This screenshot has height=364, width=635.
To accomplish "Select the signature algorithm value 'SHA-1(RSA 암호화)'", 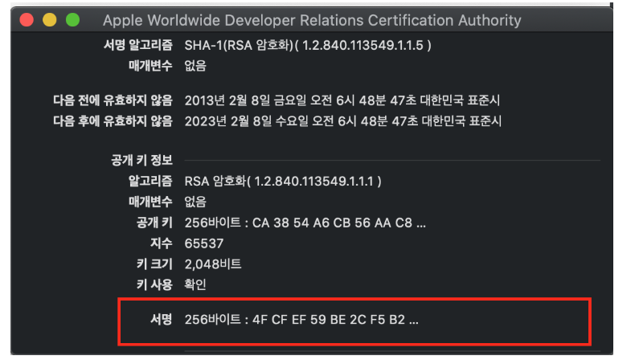I will click(x=239, y=45).
